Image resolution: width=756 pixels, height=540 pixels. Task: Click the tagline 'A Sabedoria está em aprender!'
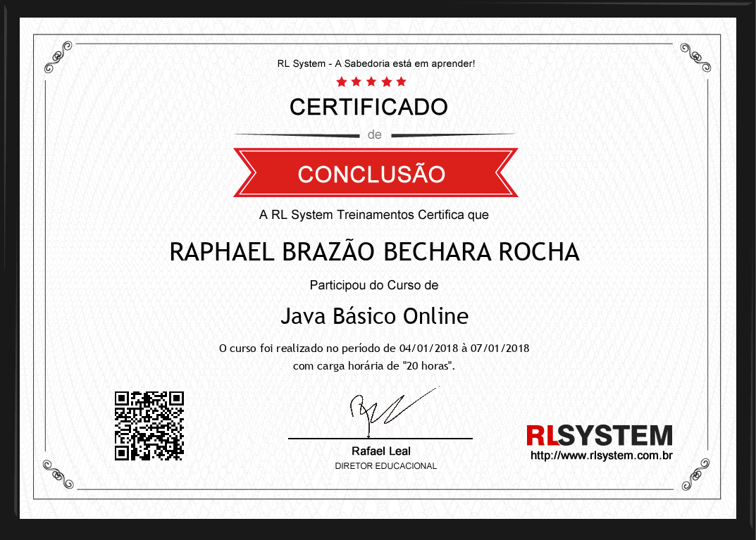click(404, 63)
